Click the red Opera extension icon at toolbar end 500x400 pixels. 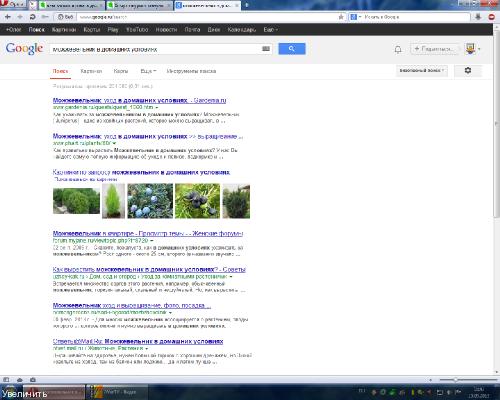coord(492,17)
